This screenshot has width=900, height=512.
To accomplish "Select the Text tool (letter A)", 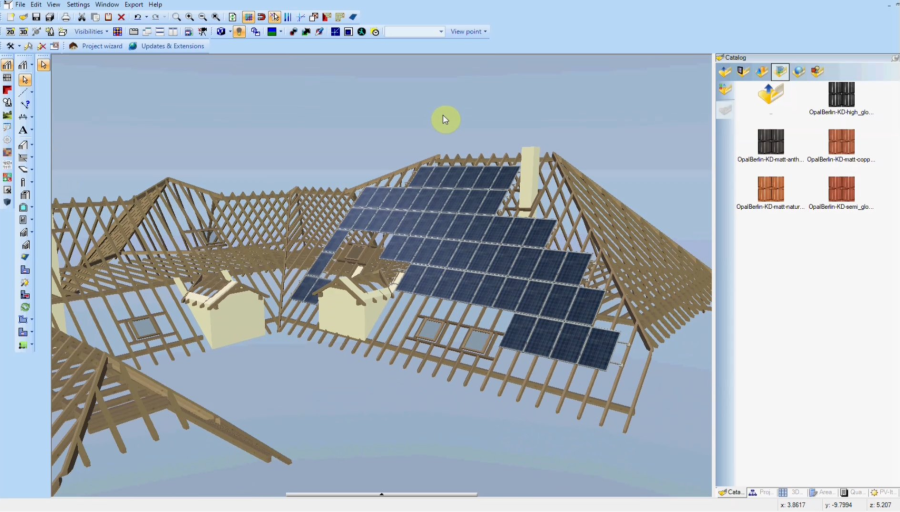I will (x=23, y=130).
